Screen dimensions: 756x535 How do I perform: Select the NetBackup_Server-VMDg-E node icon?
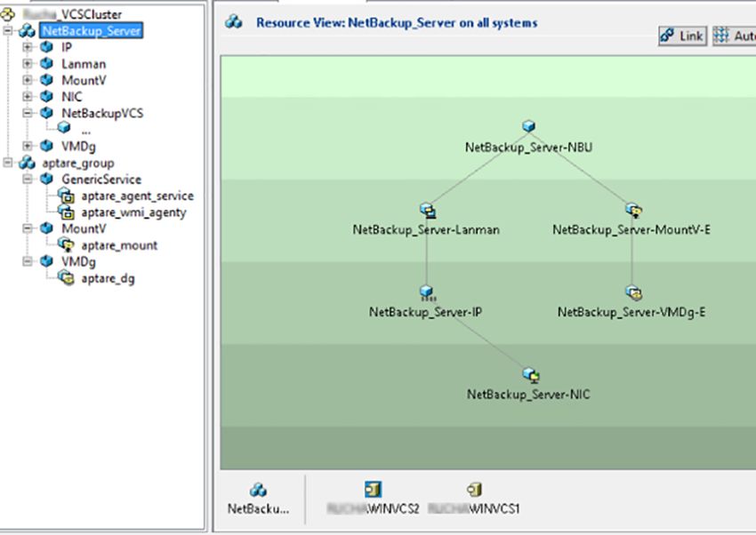[x=633, y=292]
